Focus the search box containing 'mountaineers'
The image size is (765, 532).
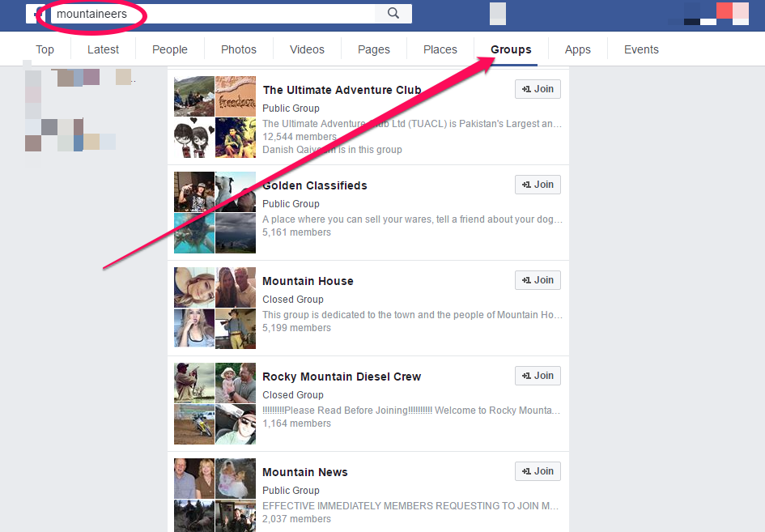tap(212, 14)
